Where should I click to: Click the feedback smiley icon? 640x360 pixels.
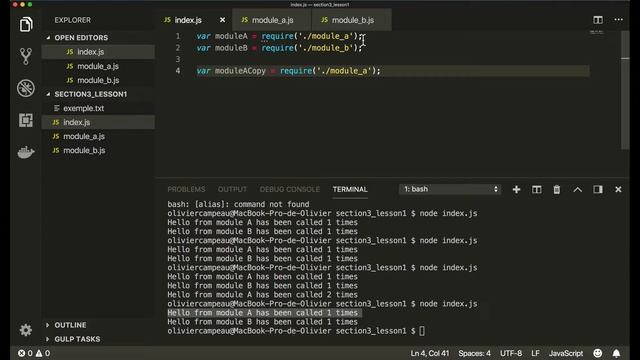coord(598,353)
